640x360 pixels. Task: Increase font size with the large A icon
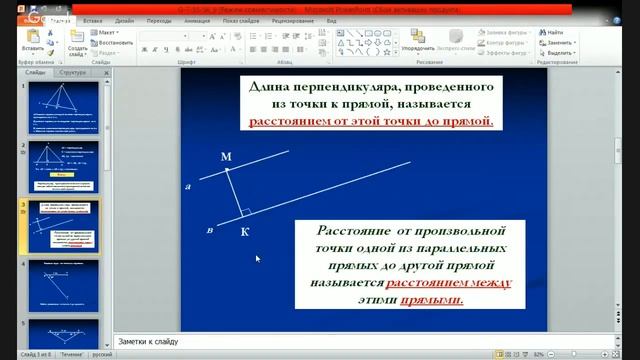pos(212,37)
